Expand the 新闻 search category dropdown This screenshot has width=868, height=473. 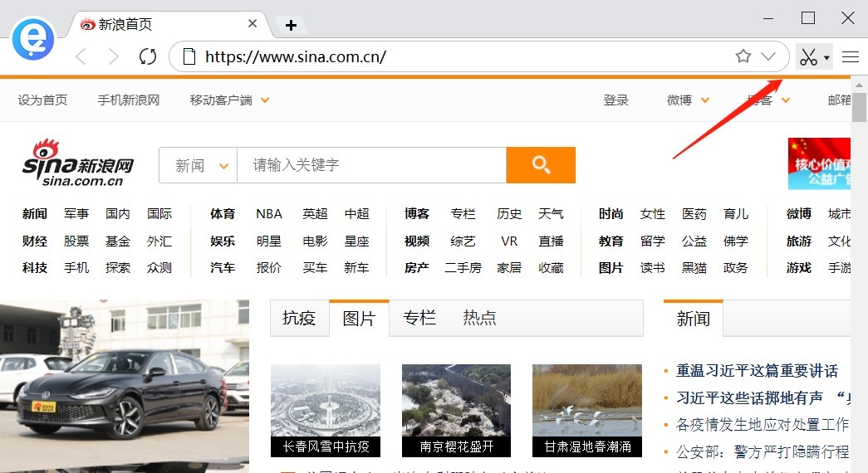pos(223,166)
